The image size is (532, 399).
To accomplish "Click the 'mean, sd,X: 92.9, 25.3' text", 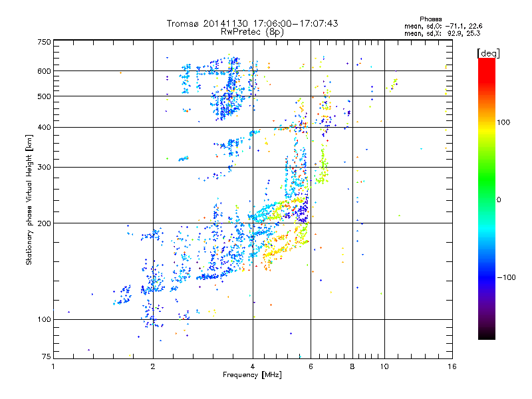I will (442, 33).
